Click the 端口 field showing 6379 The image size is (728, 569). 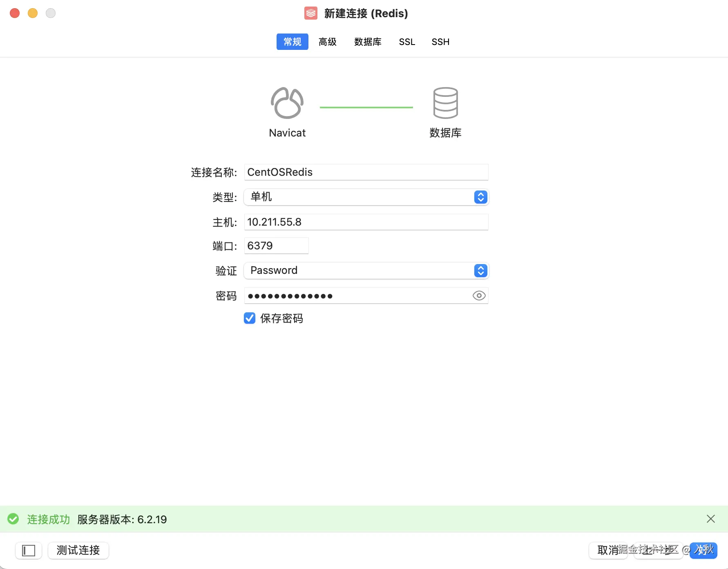[x=276, y=246]
